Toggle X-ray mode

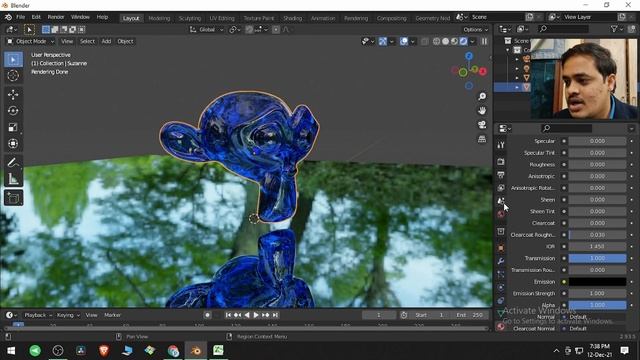point(424,41)
